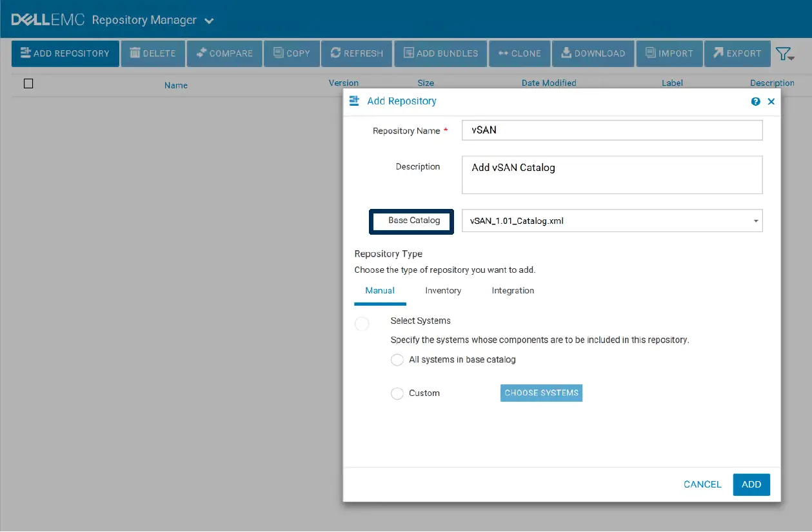Image resolution: width=812 pixels, height=532 pixels.
Task: Click the Repository Type heading text
Action: [x=388, y=253]
